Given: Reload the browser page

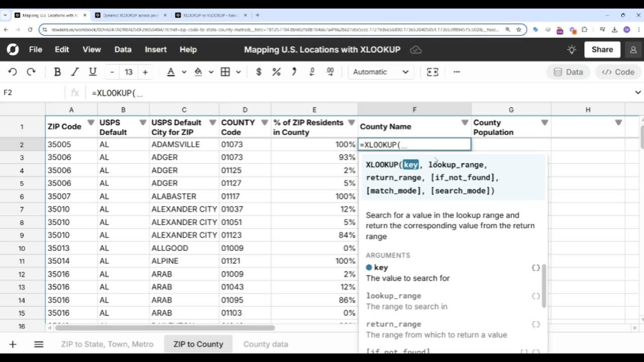Looking at the screenshot, I should (x=30, y=30).
